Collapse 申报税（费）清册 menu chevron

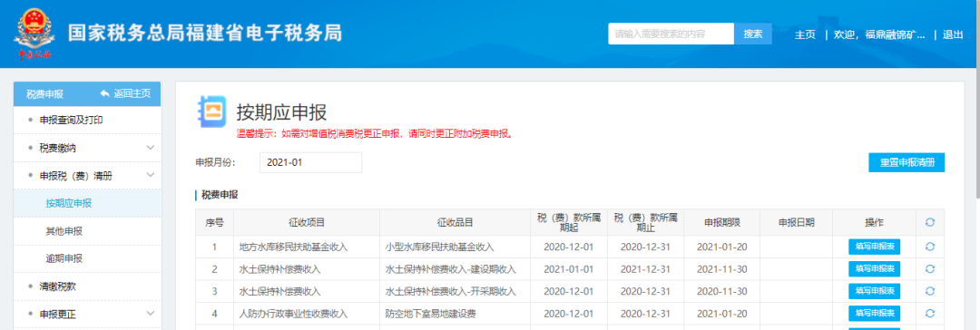pos(151,176)
